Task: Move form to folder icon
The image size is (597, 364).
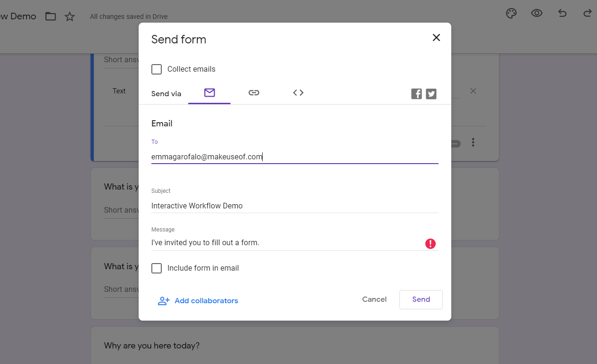Action: tap(50, 17)
